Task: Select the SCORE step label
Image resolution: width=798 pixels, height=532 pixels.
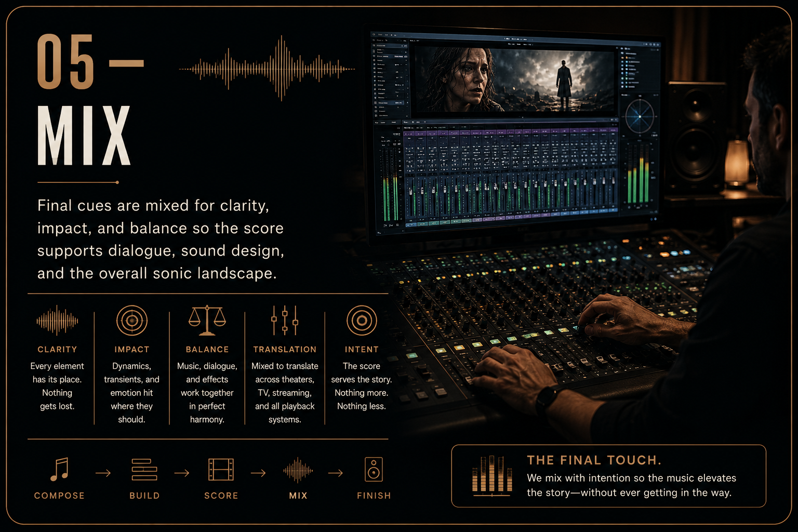Action: click(x=221, y=496)
